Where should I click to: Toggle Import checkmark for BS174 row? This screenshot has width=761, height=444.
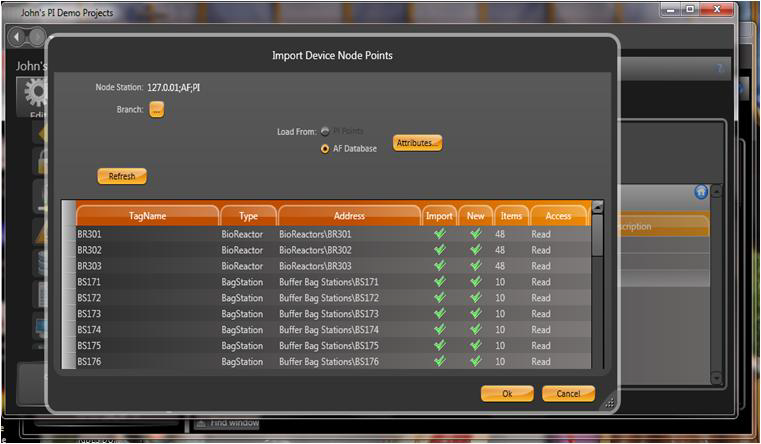tap(439, 330)
